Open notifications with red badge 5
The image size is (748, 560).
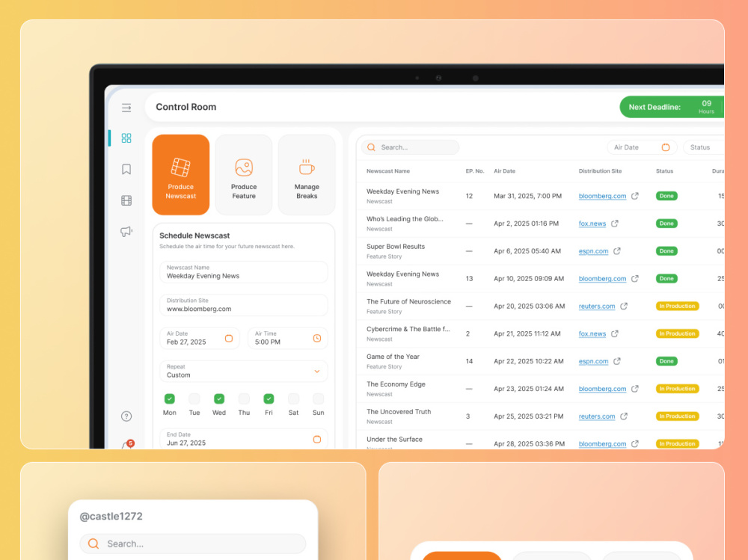[x=127, y=444]
